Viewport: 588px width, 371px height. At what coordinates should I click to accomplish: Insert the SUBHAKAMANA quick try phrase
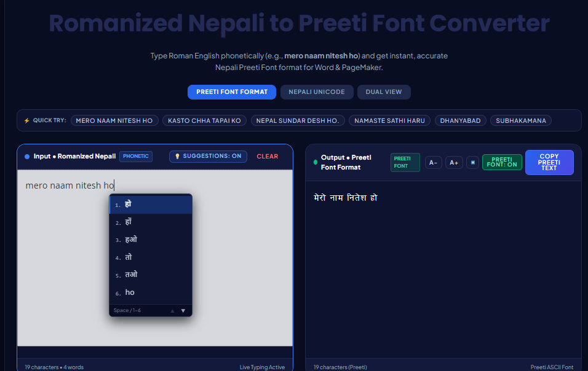tap(521, 120)
